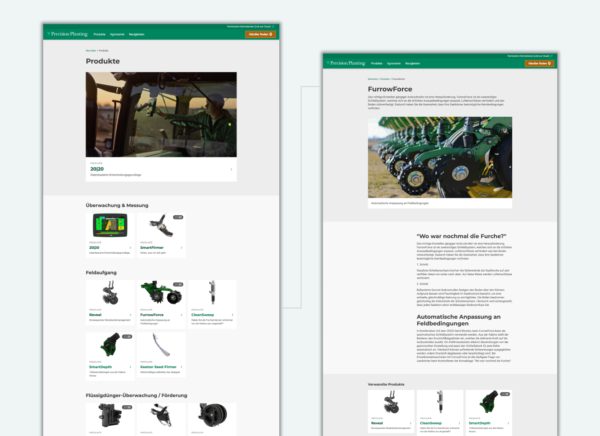This screenshot has height=436, width=600.
Task: Open Technische Informationen link on Produkte page
Action: (250, 26)
